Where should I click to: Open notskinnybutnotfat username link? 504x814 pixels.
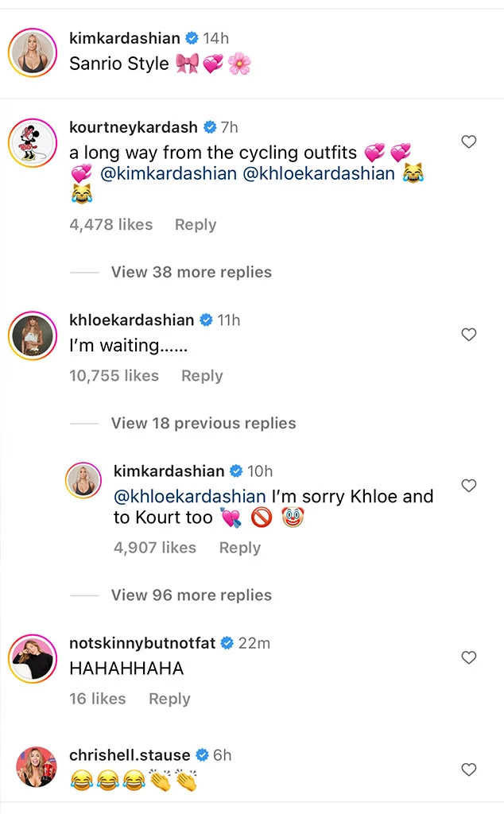pos(142,643)
